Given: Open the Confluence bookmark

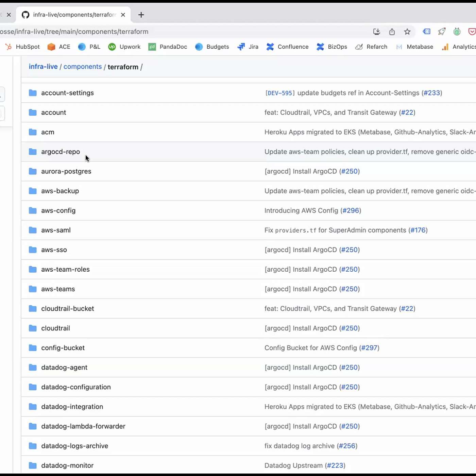Looking at the screenshot, I should coord(287,47).
